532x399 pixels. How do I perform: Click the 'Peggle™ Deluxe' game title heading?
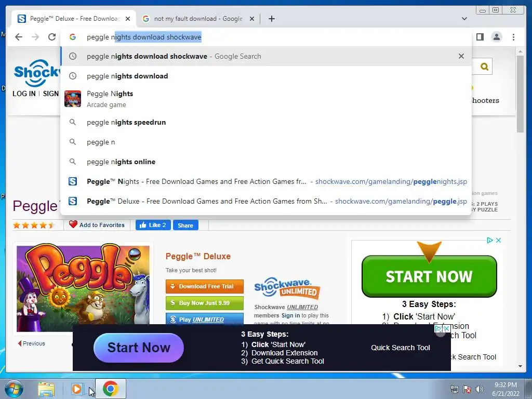click(x=198, y=257)
